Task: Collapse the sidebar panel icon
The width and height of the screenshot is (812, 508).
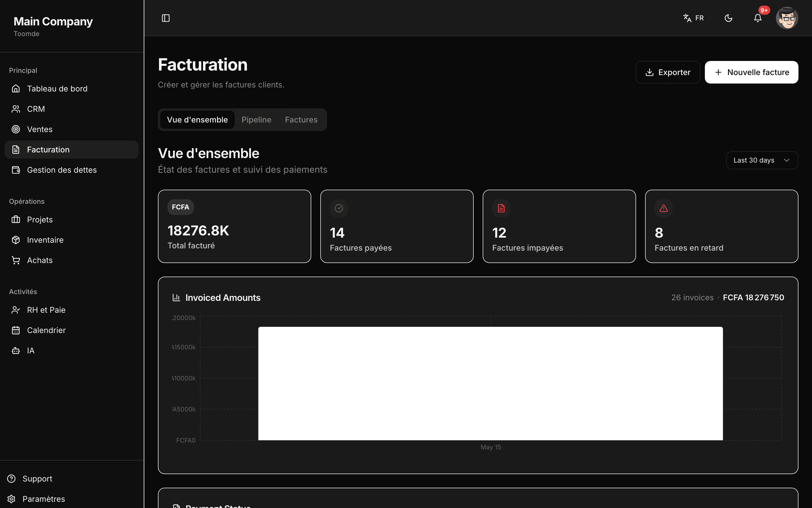Action: [x=166, y=18]
